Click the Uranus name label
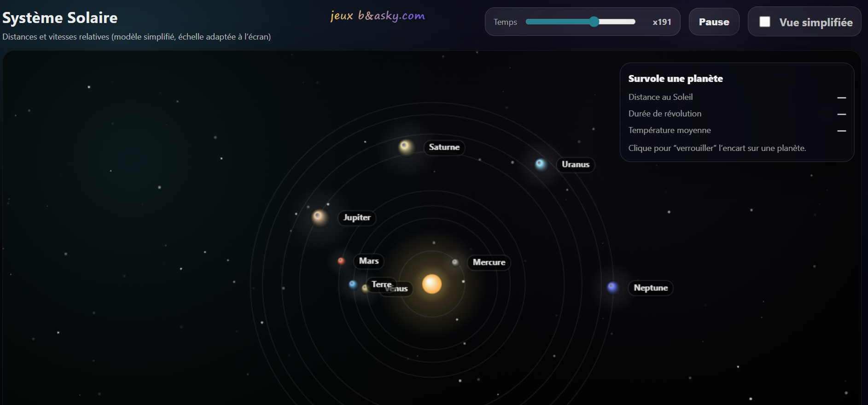The height and width of the screenshot is (405, 868). click(x=575, y=165)
